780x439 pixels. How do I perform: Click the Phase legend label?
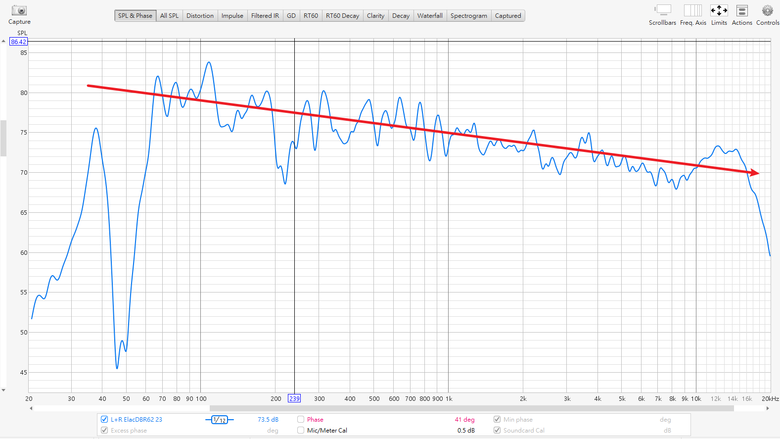pyautogui.click(x=315, y=420)
